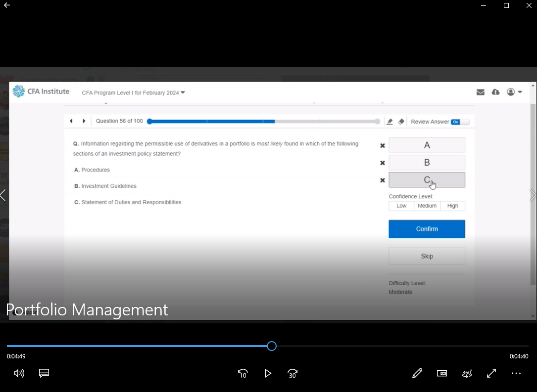The width and height of the screenshot is (537, 392).
Task: Enter full screen mode
Action: pos(491,373)
